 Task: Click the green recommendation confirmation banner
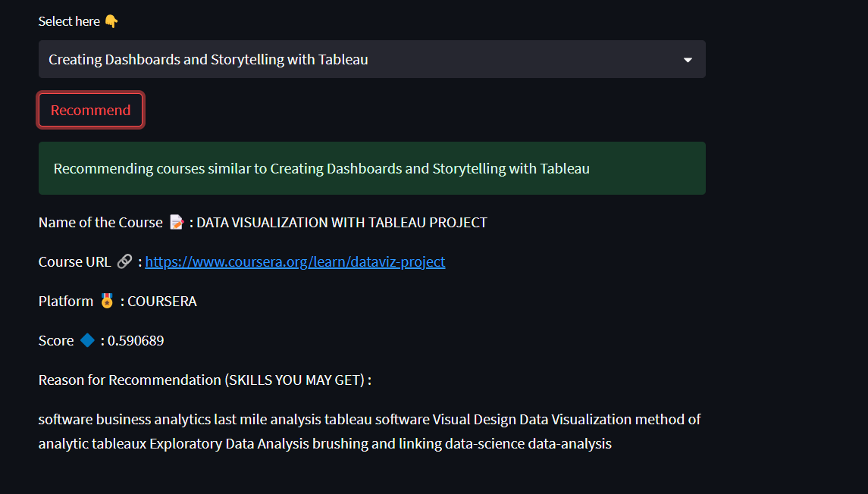point(371,167)
